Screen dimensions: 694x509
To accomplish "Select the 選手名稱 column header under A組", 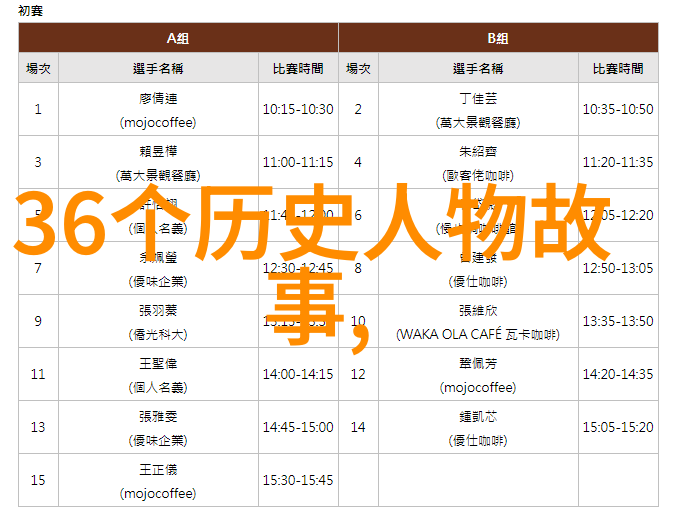I will (x=158, y=69).
